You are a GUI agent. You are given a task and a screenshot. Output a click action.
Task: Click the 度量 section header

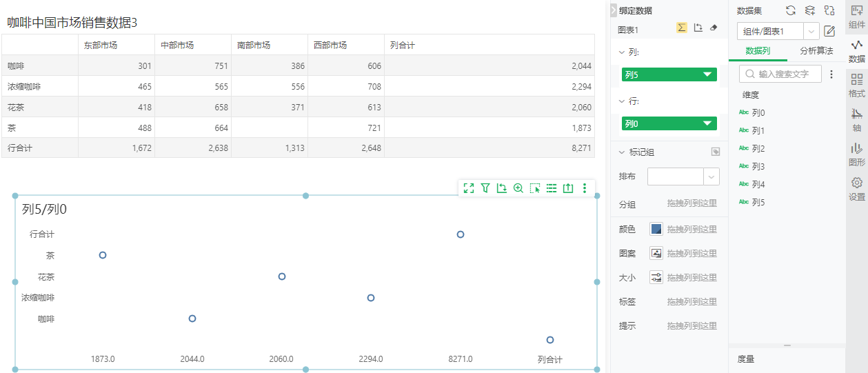coord(745,359)
